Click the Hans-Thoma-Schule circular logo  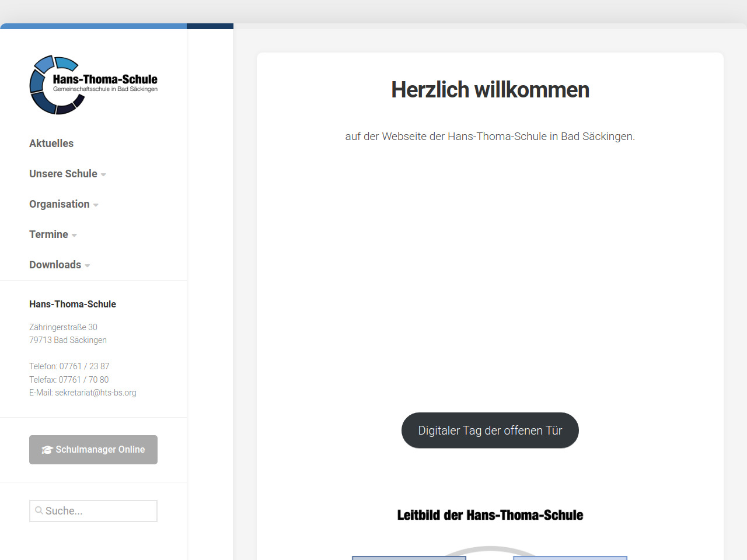pyautogui.click(x=55, y=85)
